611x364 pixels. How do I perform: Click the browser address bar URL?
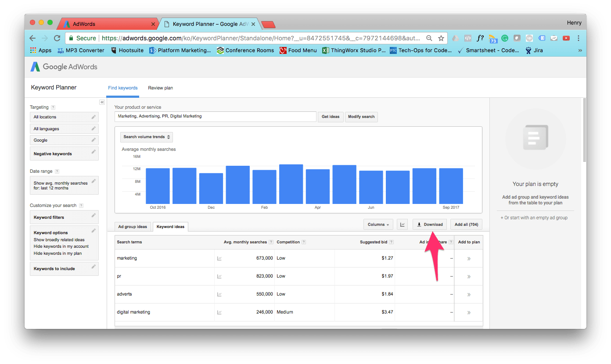[261, 38]
